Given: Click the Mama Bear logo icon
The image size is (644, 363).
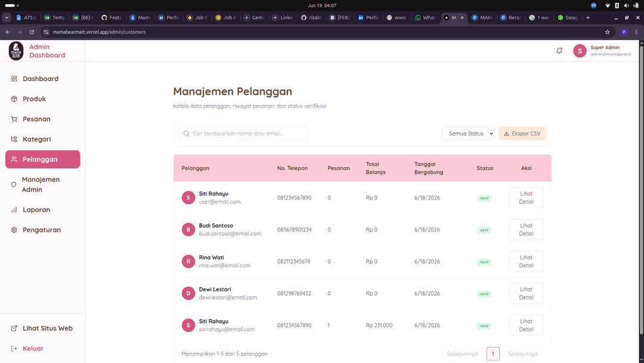Looking at the screenshot, I should [x=16, y=51].
